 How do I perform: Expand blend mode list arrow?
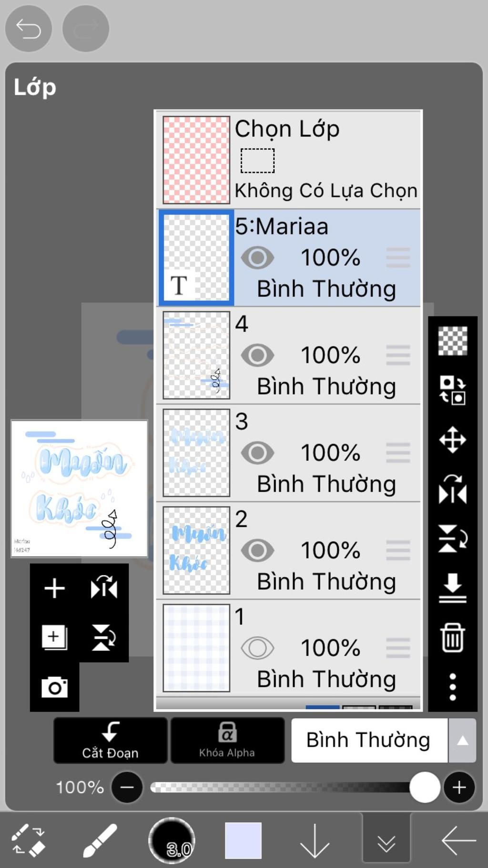pyautogui.click(x=462, y=740)
